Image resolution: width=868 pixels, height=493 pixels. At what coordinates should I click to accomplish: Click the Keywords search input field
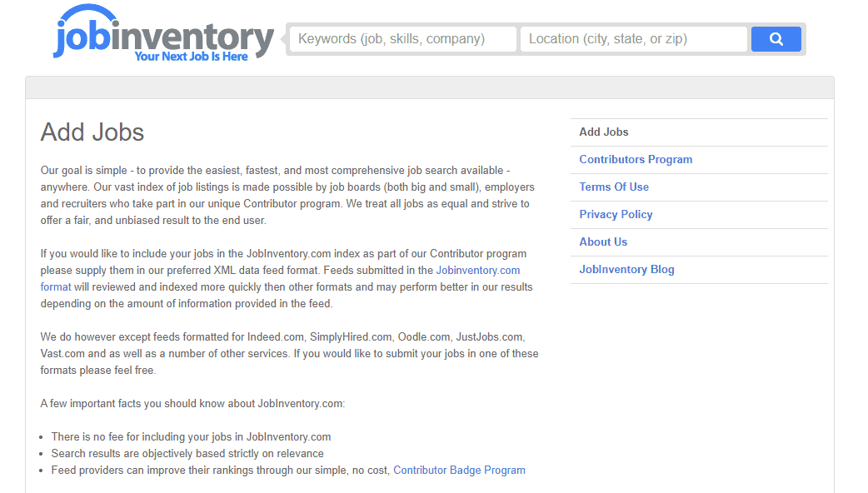(x=402, y=38)
